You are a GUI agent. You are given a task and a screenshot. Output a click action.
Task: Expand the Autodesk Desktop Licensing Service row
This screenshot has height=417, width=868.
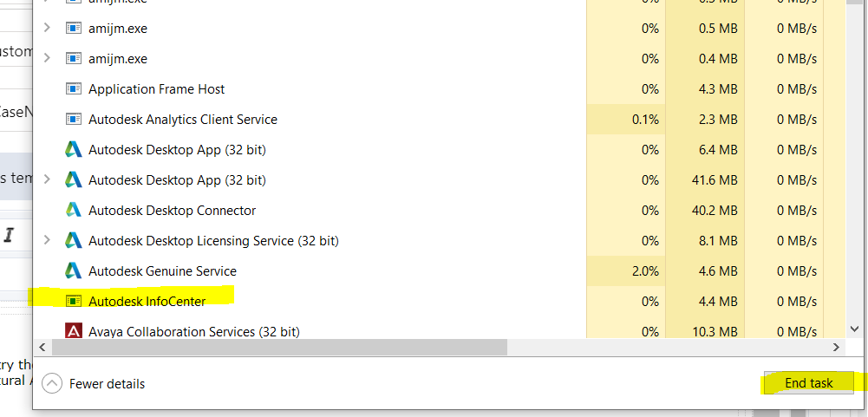[x=48, y=241]
